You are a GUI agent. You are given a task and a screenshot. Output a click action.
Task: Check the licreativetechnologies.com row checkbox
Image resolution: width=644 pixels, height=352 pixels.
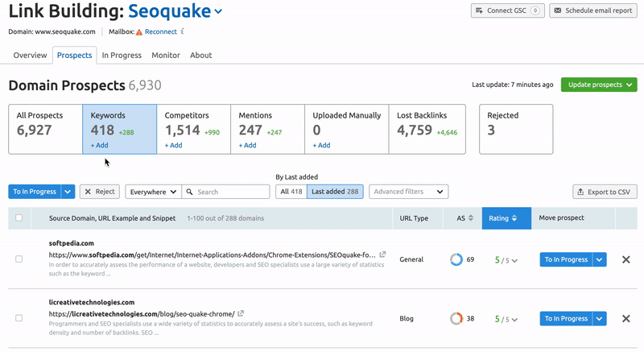point(19,318)
